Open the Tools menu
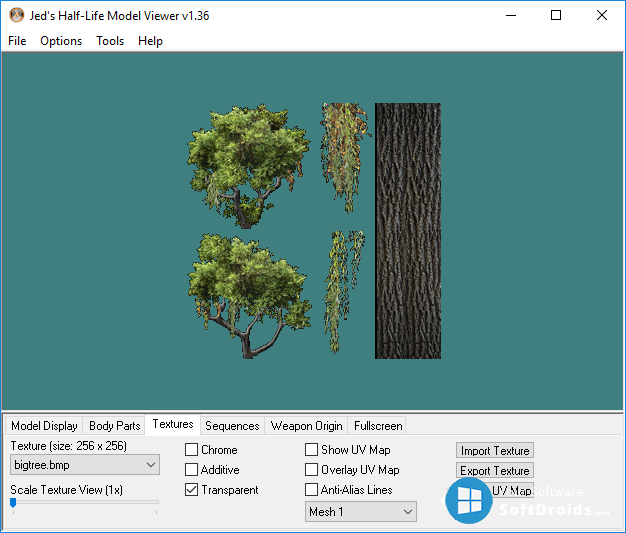 110,41
